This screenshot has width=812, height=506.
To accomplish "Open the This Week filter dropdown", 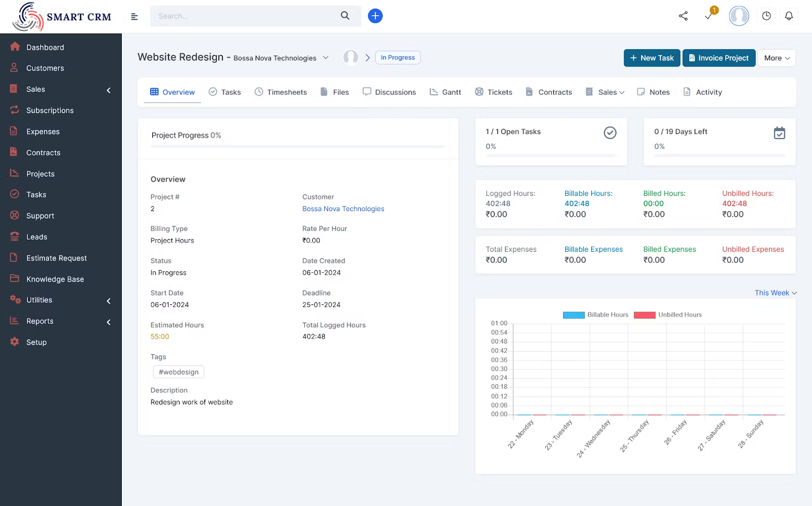I will (774, 293).
